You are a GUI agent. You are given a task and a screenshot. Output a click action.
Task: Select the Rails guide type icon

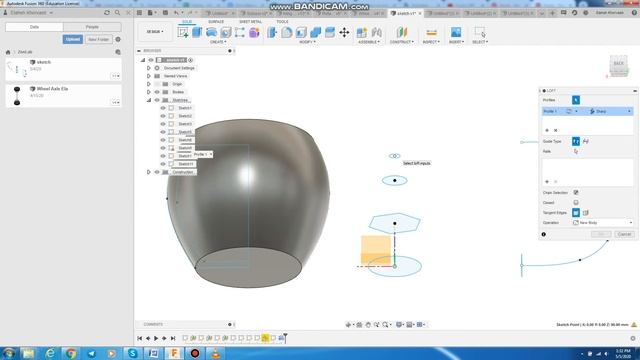pos(576,141)
